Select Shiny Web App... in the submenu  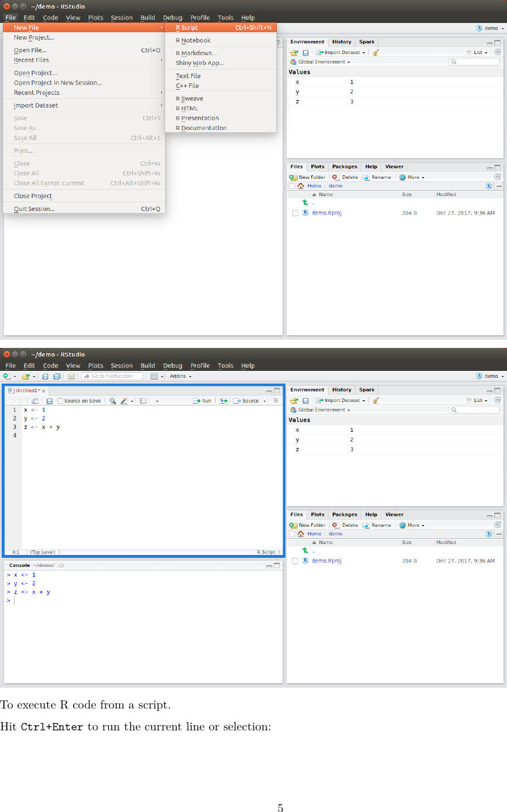tap(221, 63)
